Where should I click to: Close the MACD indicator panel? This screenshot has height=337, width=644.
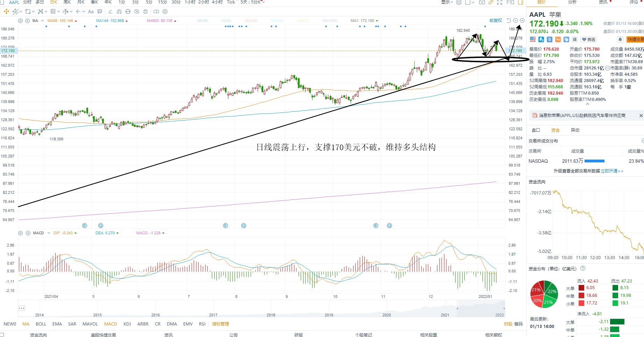28,233
